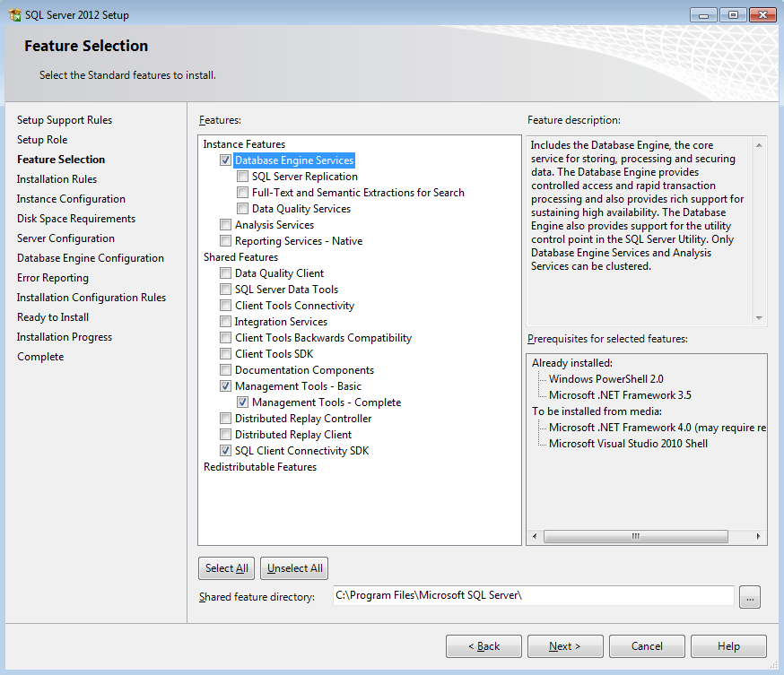The image size is (784, 675).
Task: Click Installation Progress step
Action: pos(64,337)
